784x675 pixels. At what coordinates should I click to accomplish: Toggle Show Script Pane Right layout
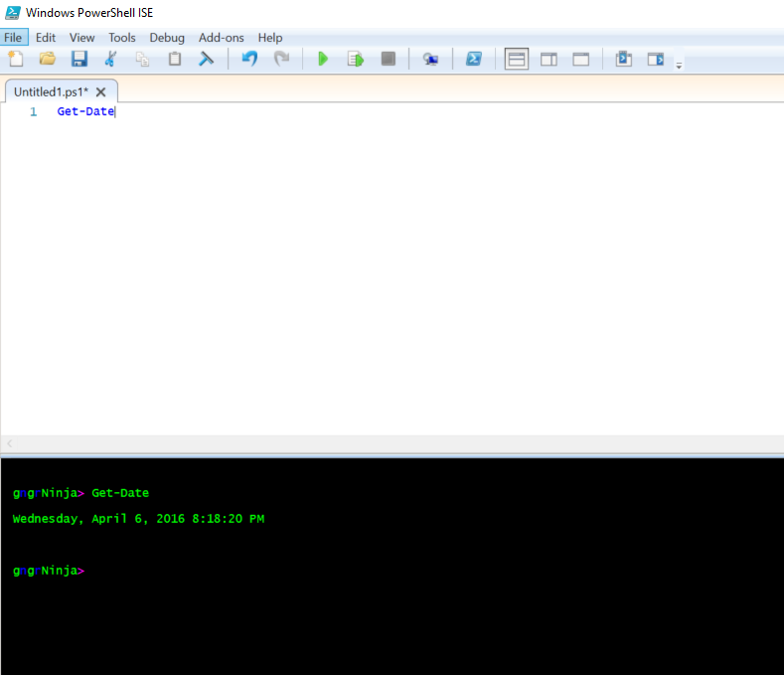point(549,60)
